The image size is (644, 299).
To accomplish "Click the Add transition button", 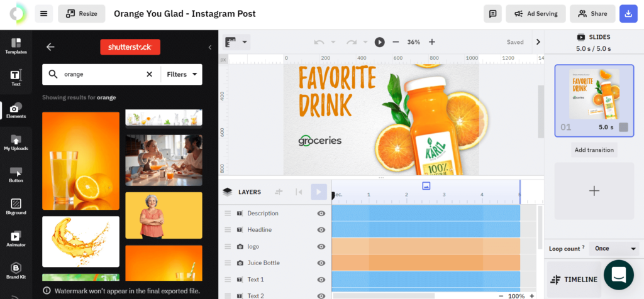I will (x=594, y=150).
